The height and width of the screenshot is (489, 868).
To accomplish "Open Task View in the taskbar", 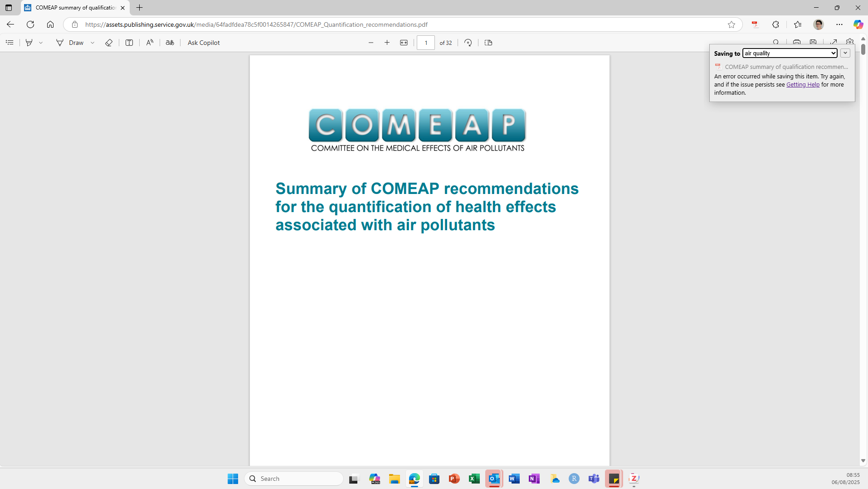I will [354, 479].
